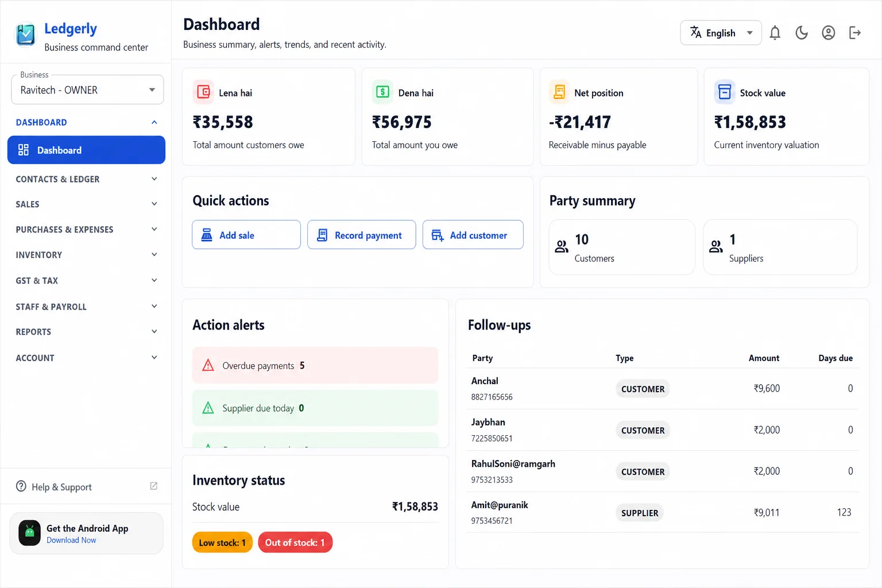Click the Jaybhan follow-up row
This screenshot has width=882, height=588.
[663, 430]
